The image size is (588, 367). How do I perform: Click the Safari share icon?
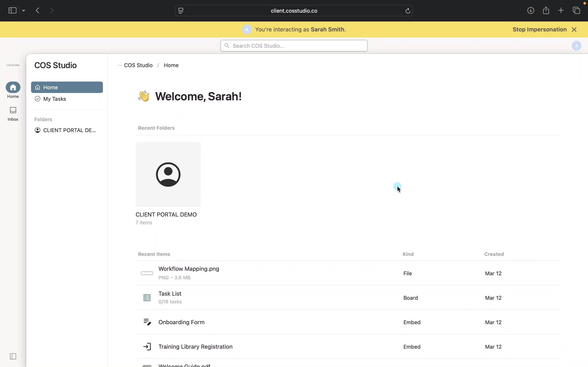coord(546,10)
